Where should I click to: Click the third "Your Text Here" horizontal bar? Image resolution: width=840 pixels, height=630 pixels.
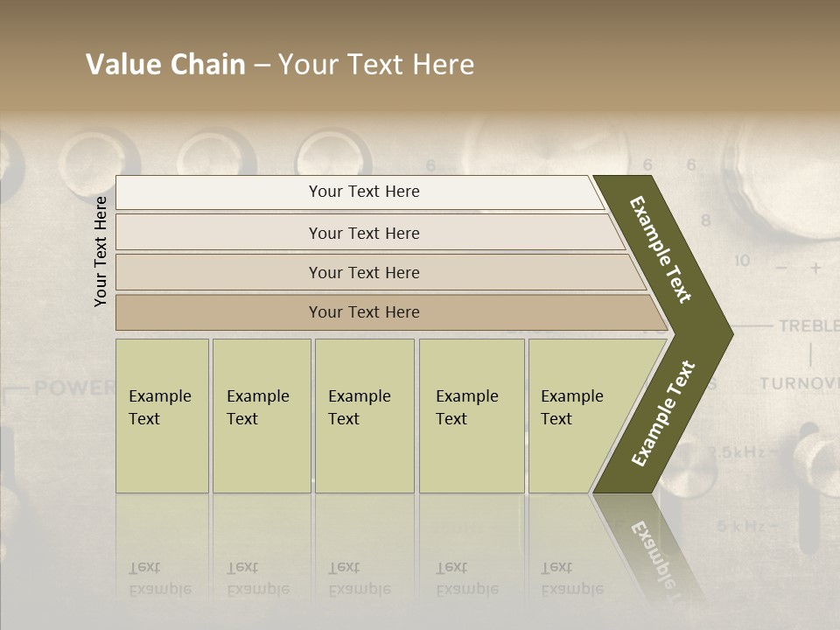coord(381,272)
